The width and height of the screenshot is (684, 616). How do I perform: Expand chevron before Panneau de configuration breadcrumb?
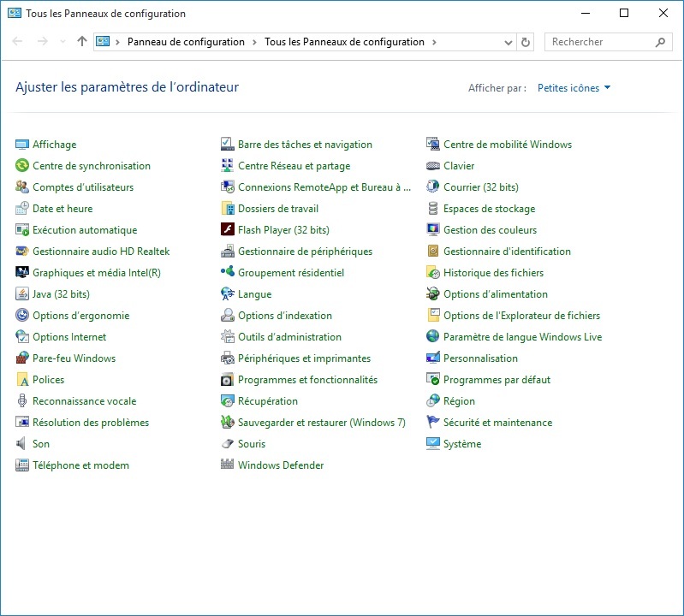117,42
